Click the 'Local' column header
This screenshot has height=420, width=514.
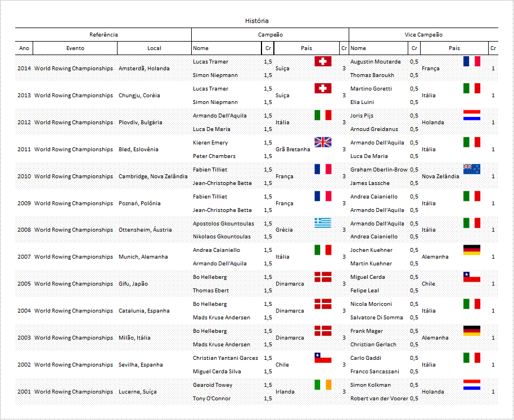pyautogui.click(x=154, y=48)
